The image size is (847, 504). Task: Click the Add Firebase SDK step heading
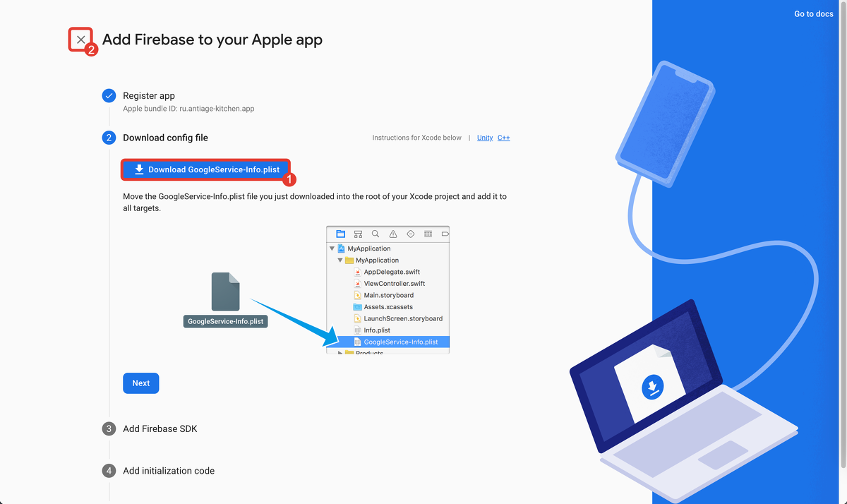click(x=160, y=428)
